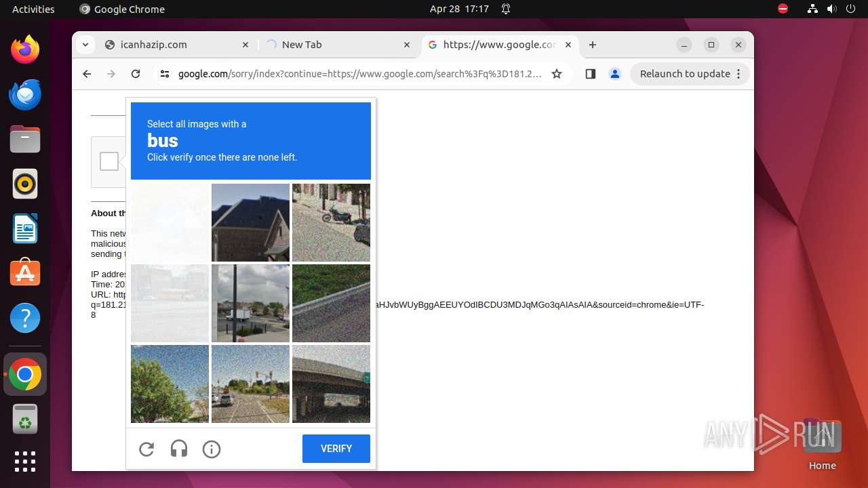The height and width of the screenshot is (488, 868).
Task: Open Help from the dock
Action: click(25, 318)
